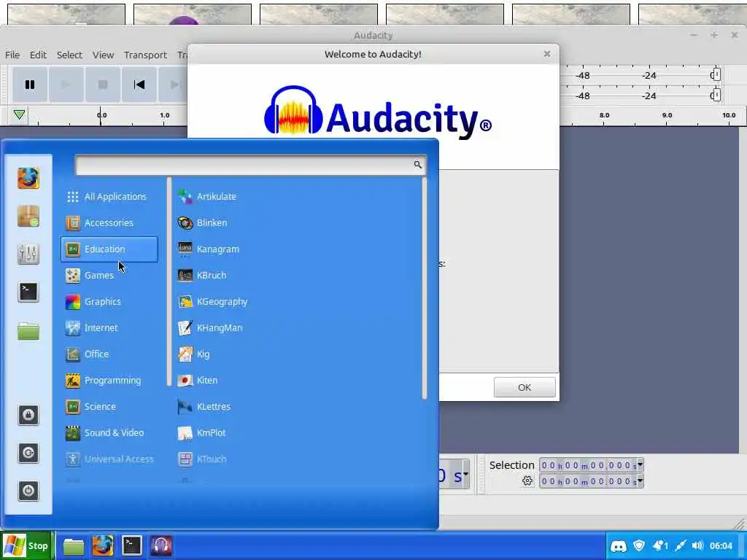Viewport: 747px width, 560px height.
Task: Click the applications list scrollbar
Action: [424, 288]
